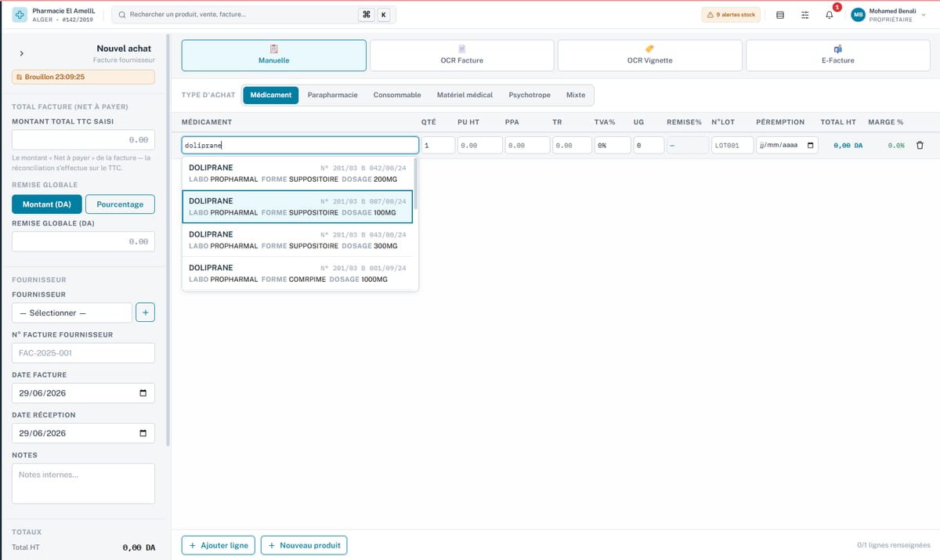Switch discount mode to Pourcentage
940x560 pixels.
pos(120,204)
